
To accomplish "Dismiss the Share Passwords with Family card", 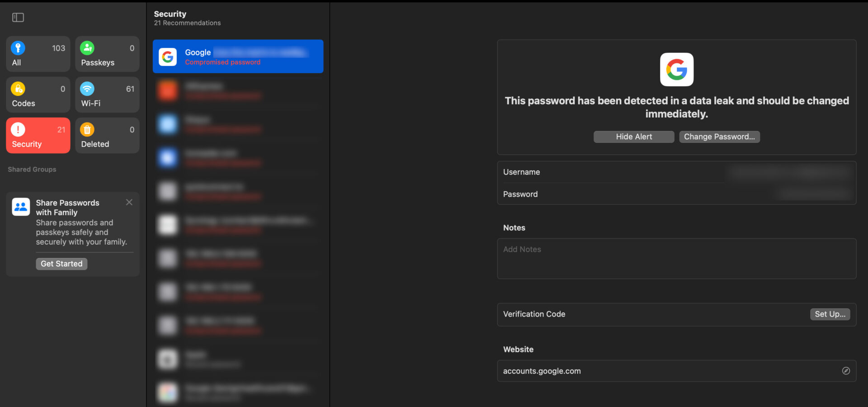I will (129, 202).
